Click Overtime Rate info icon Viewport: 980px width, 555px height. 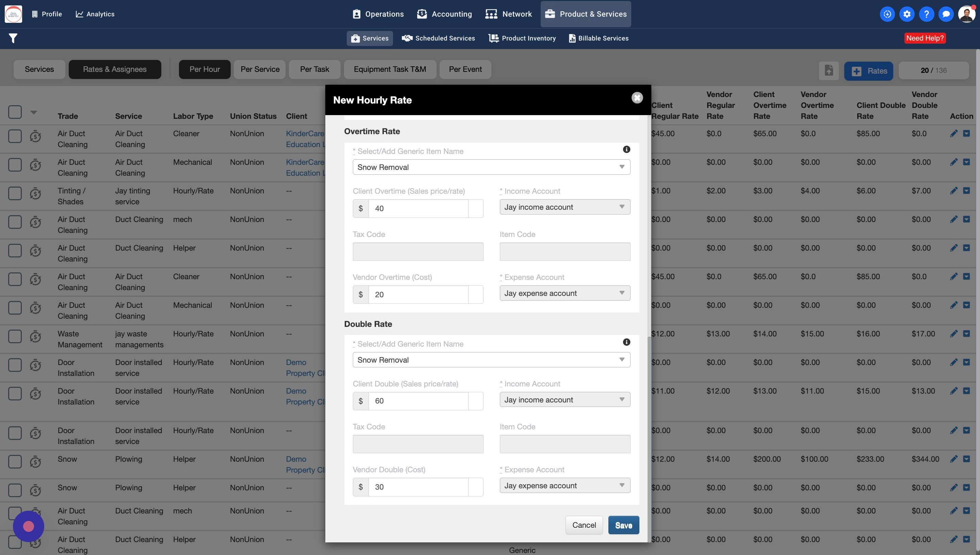click(x=626, y=149)
